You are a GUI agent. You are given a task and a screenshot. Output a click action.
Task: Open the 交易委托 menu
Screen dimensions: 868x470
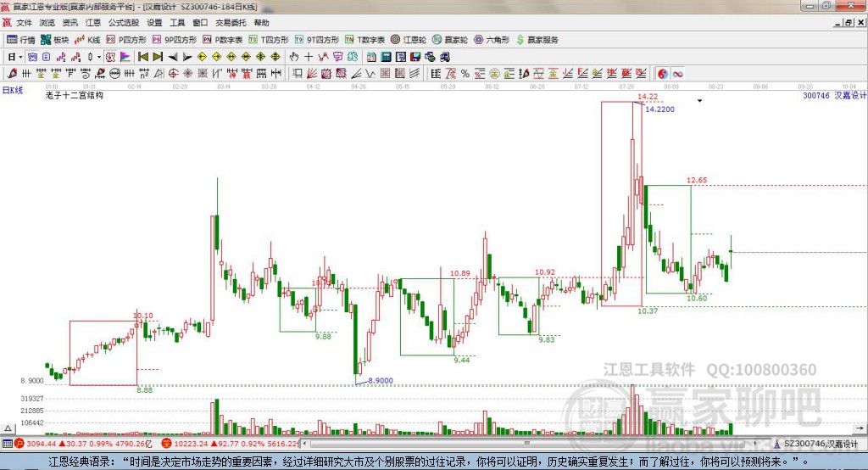coord(231,23)
